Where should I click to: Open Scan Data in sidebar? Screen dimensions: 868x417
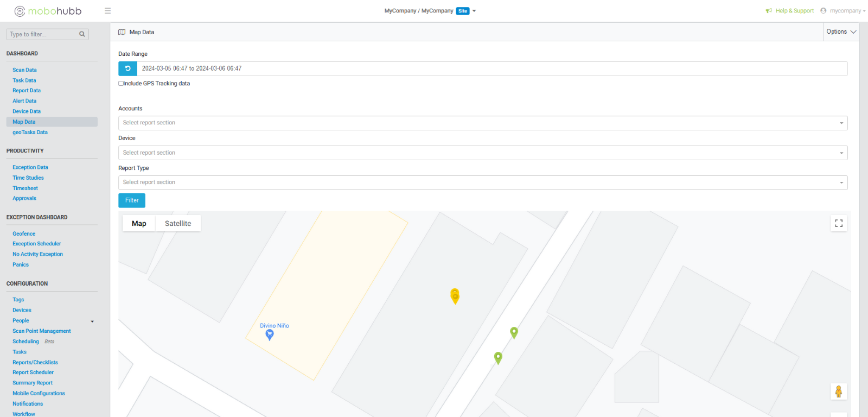click(25, 70)
